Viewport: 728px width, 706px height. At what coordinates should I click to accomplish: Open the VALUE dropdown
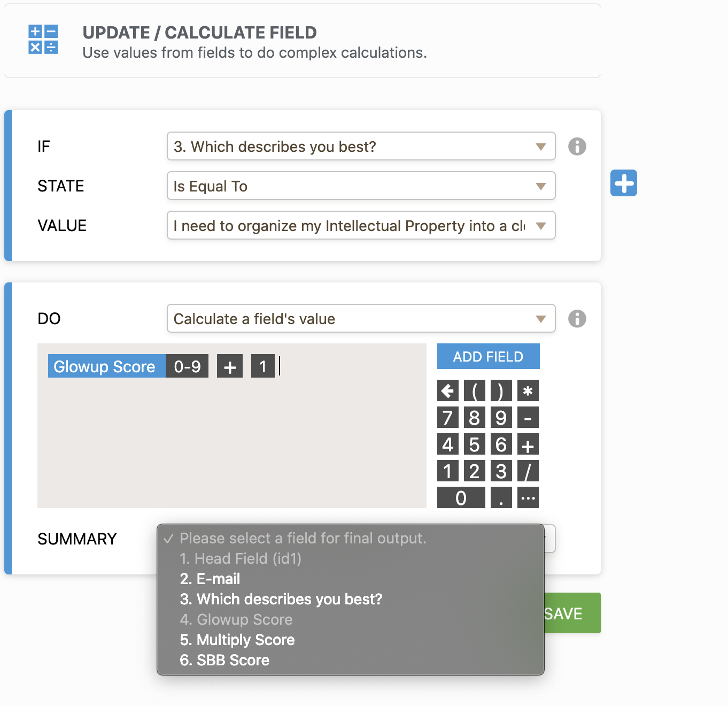coord(361,225)
